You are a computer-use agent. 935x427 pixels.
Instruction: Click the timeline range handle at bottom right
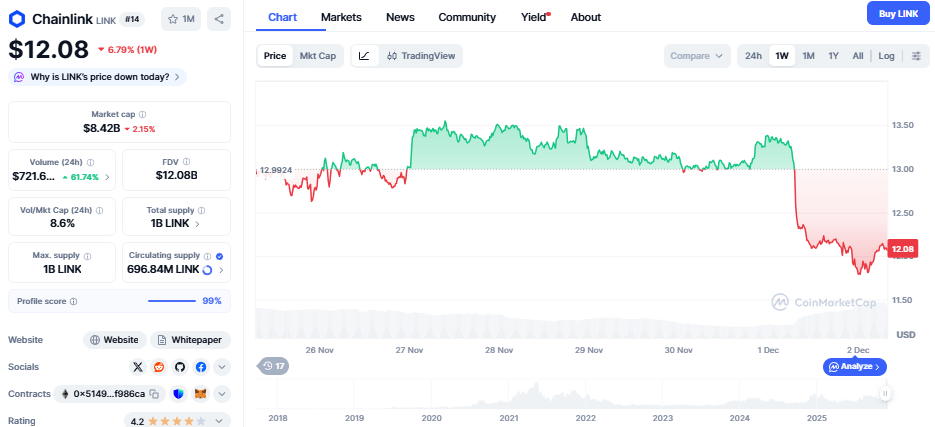885,394
